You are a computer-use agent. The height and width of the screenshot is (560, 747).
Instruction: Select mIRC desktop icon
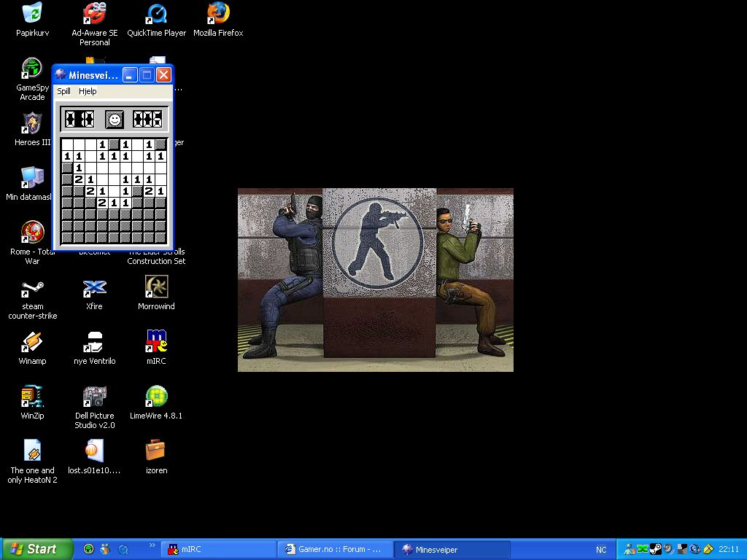(x=156, y=348)
